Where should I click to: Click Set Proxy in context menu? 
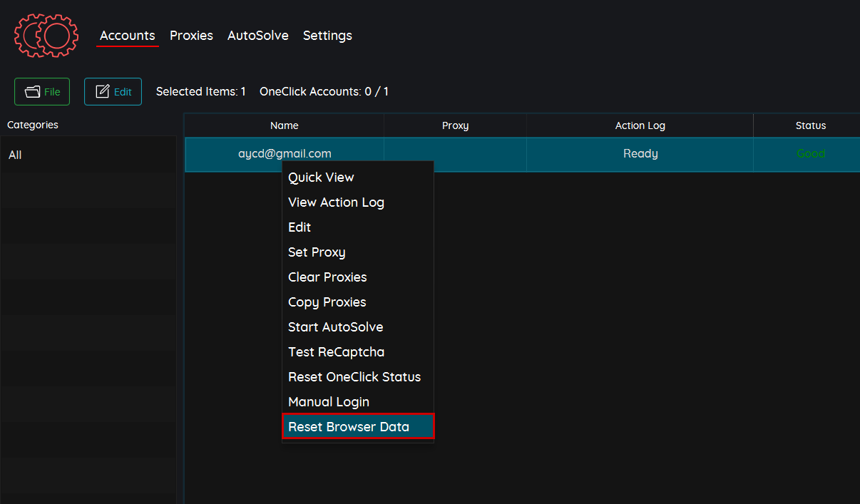tap(317, 252)
